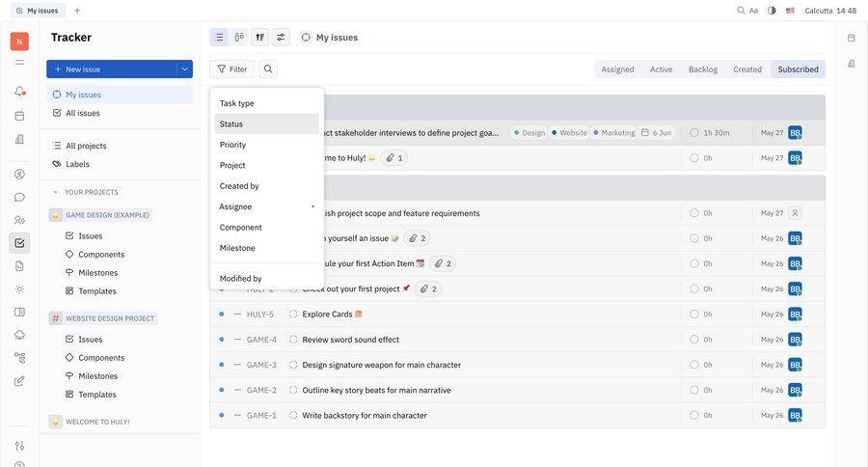Viewport: 868px width, 467px height.
Task: Choose Created by in the filter menu
Action: (267, 186)
